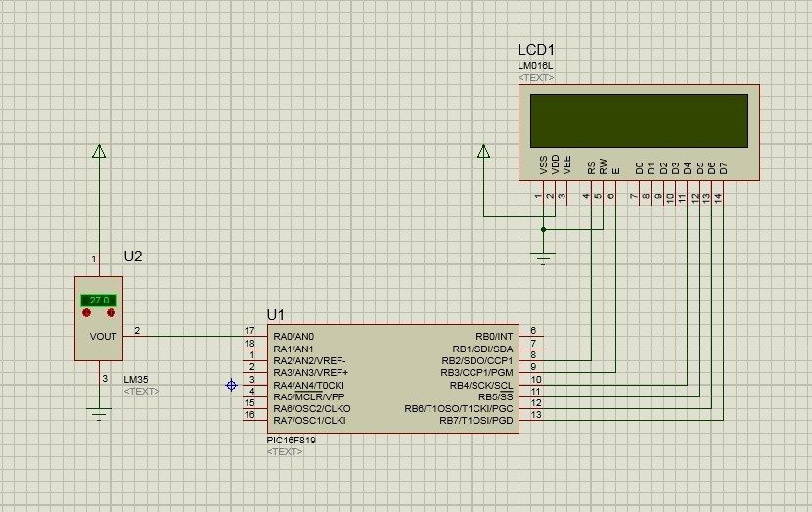The height and width of the screenshot is (512, 812).
Task: Click the D6 pin label on the LCD
Action: point(711,168)
